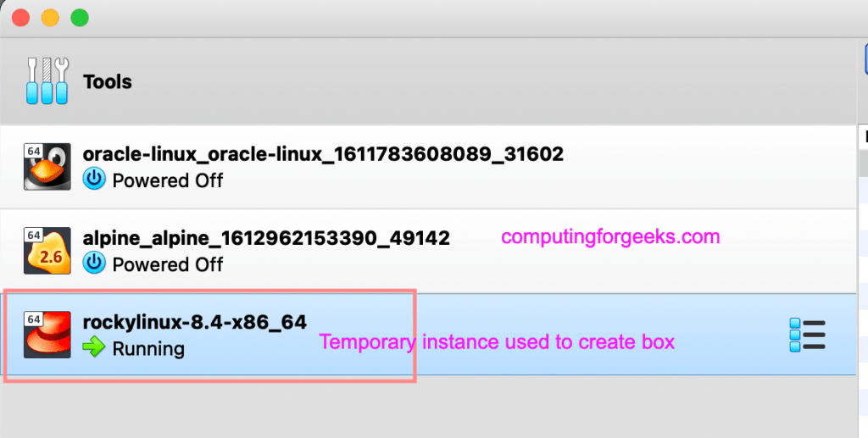This screenshot has height=438, width=868.
Task: Click Powered Off text under alpine
Action: click(x=168, y=264)
